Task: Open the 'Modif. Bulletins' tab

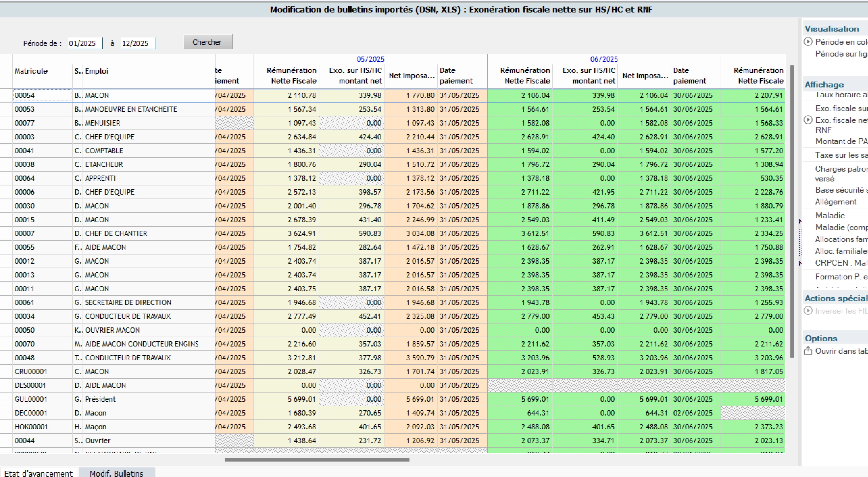Action: [x=116, y=473]
